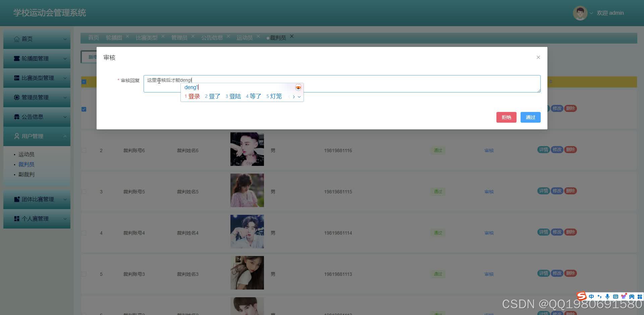Toggle the 中 Chinese/English mode on IME bar
This screenshot has width=644, height=315.
point(591,297)
